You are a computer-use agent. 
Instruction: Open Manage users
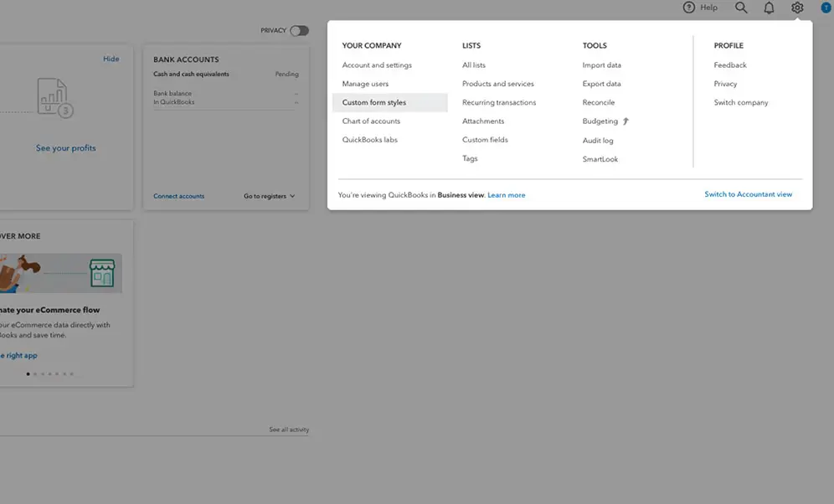(365, 84)
